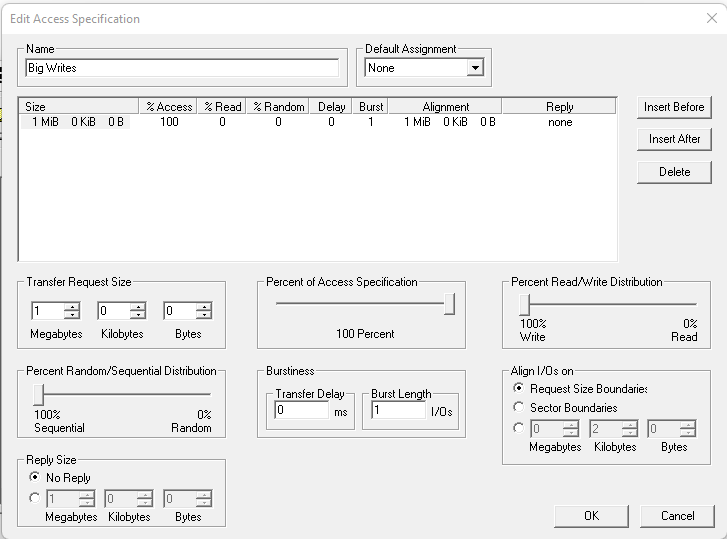Screen dimensions: 727x539
Task: Click the Delete button
Action: click(674, 172)
